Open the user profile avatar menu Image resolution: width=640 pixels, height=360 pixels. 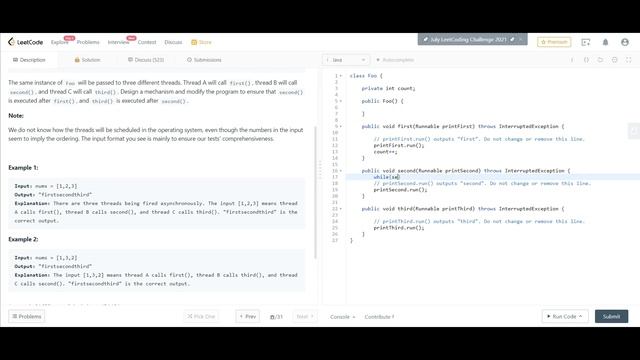coord(625,42)
